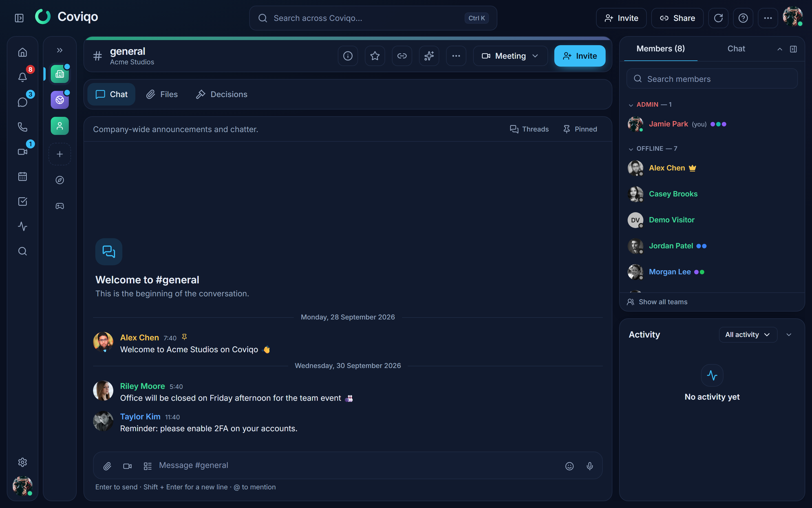Open the phone calls icon in sidebar
Image resolution: width=812 pixels, height=508 pixels.
tap(23, 127)
